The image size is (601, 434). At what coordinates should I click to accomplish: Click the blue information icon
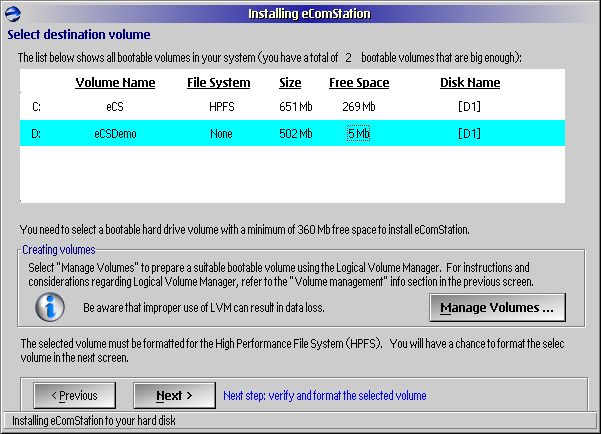(x=50, y=307)
